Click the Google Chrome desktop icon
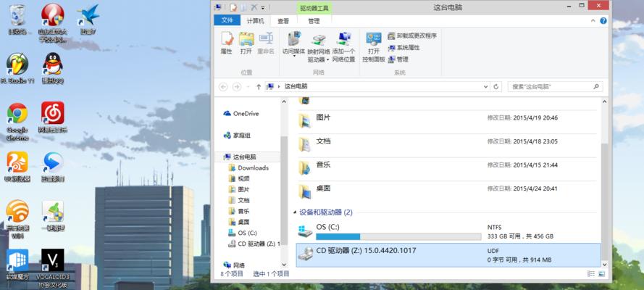The width and height of the screenshot is (644, 290). point(17,122)
